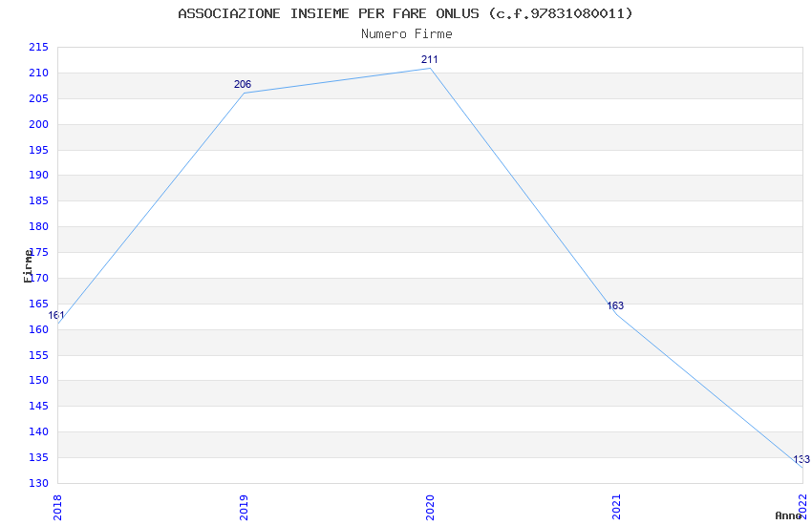Click the y-axis tick label 135
The image size is (812, 525).
point(38,457)
